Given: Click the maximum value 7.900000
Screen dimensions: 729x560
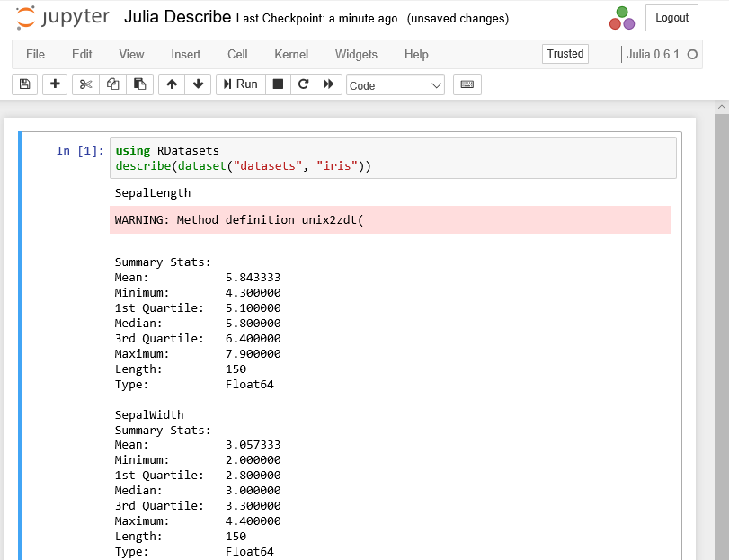Looking at the screenshot, I should [253, 353].
